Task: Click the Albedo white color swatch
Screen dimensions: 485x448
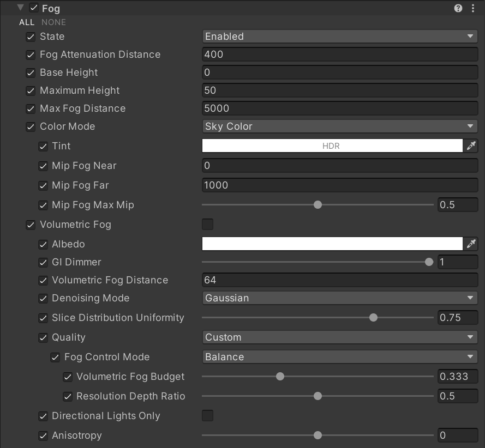Action: pyautogui.click(x=332, y=244)
